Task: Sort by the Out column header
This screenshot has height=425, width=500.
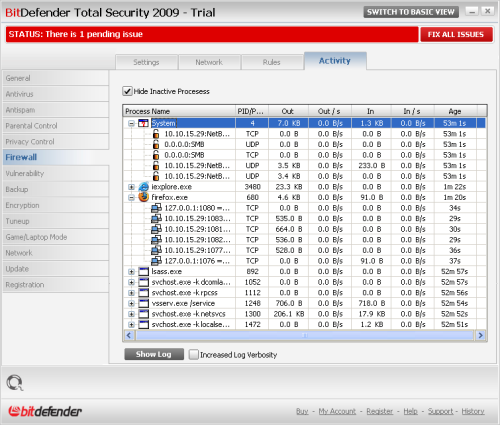Action: (x=288, y=111)
